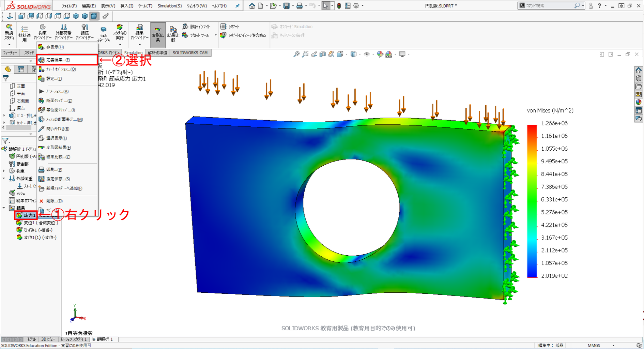Image resolution: width=644 pixels, height=349 pixels.
Task: Open the 接続アドバイザー (Connections Advisor)
Action: click(85, 32)
